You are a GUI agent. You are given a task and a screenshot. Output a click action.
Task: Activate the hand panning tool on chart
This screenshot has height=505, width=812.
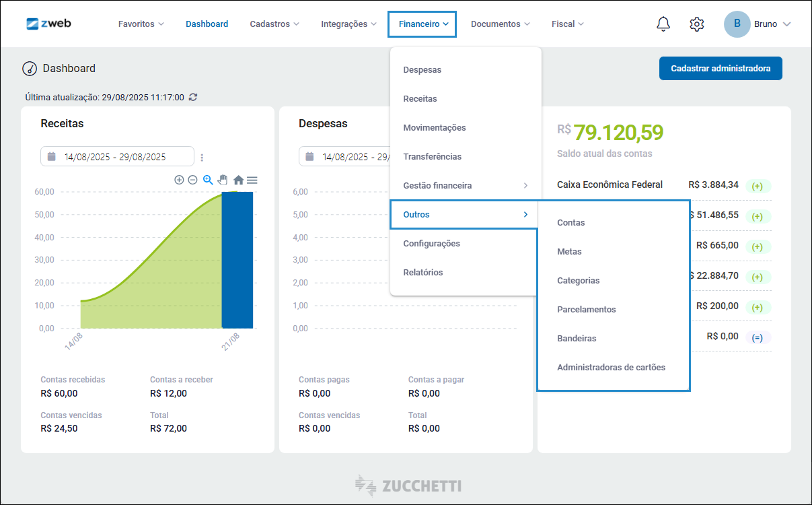coord(223,180)
